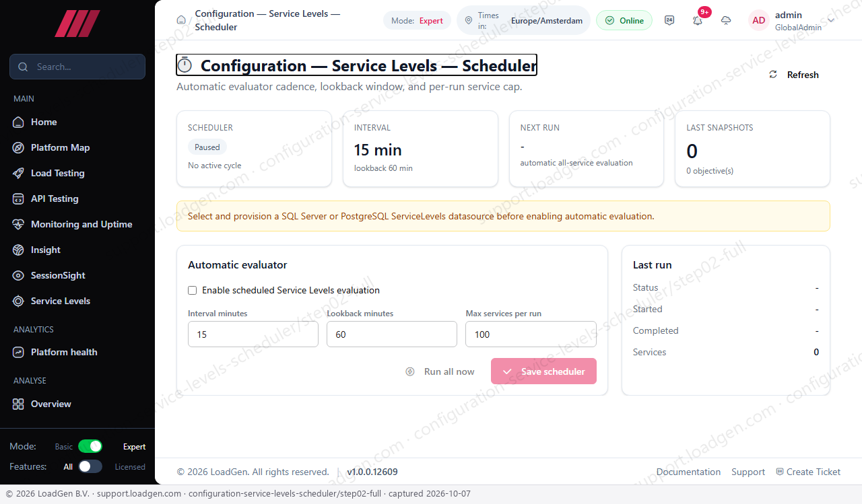This screenshot has height=504, width=862.
Task: Click the cloud icon in header
Action: (x=726, y=20)
